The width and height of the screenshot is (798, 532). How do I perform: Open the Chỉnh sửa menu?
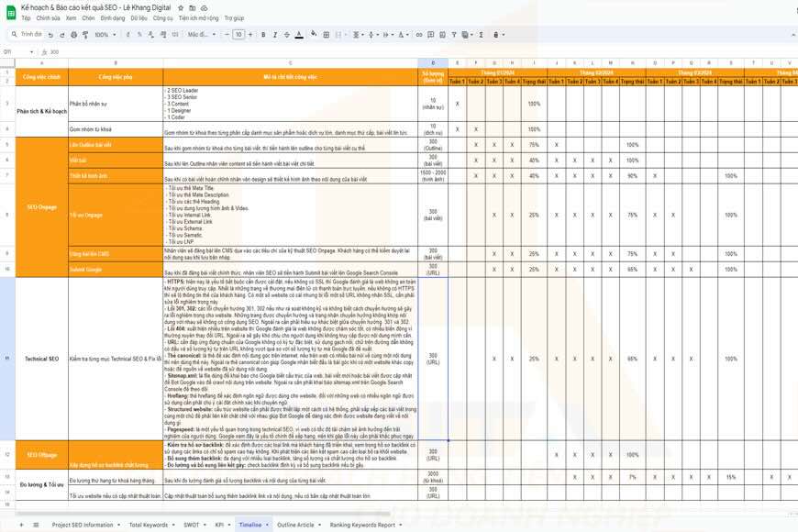click(48, 17)
